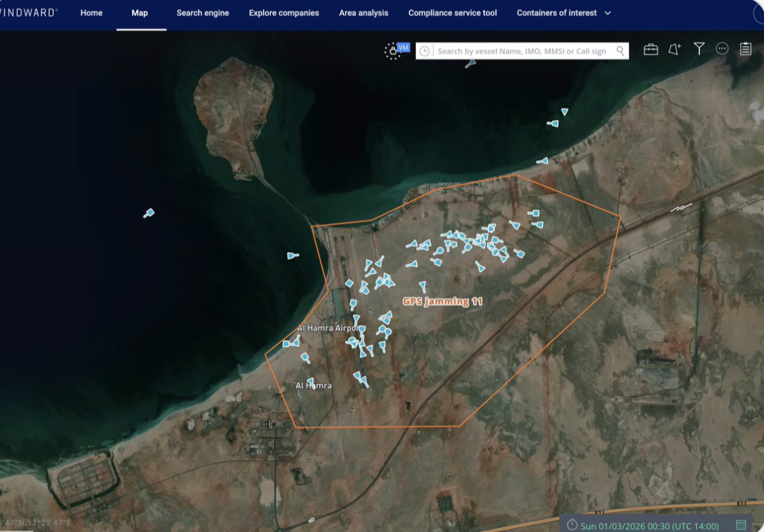This screenshot has height=532, width=764.
Task: Click the magnifying glass search icon
Action: (620, 51)
